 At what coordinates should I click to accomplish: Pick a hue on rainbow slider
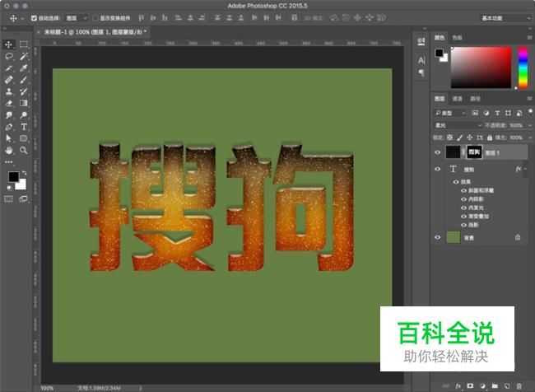coord(523,68)
